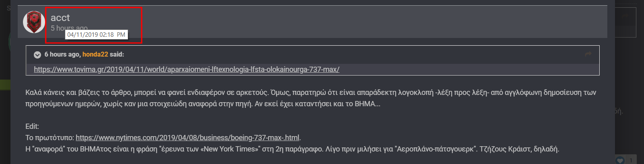Screen dimensions: 644x164
Task: Open the tovima.gr article link
Action: point(187,69)
